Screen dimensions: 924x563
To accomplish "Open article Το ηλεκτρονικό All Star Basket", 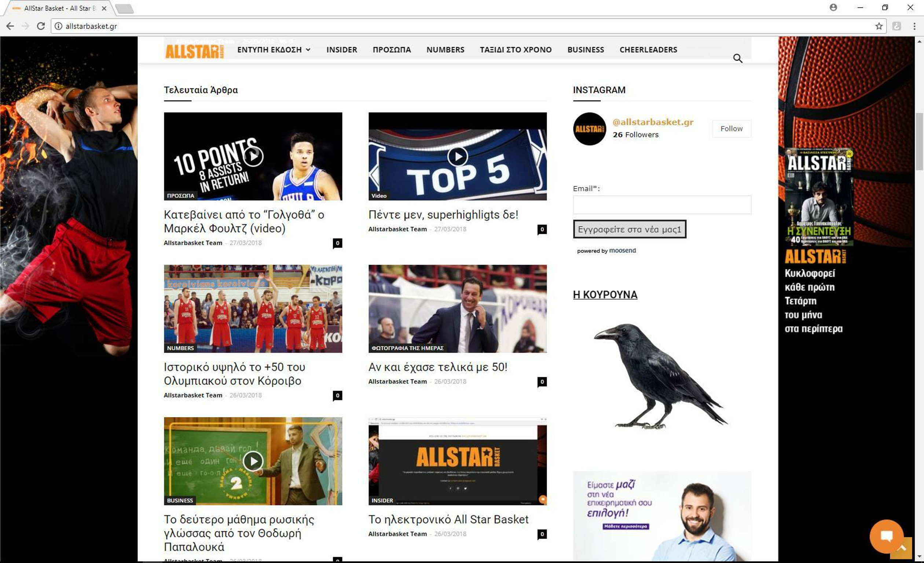I will click(448, 519).
